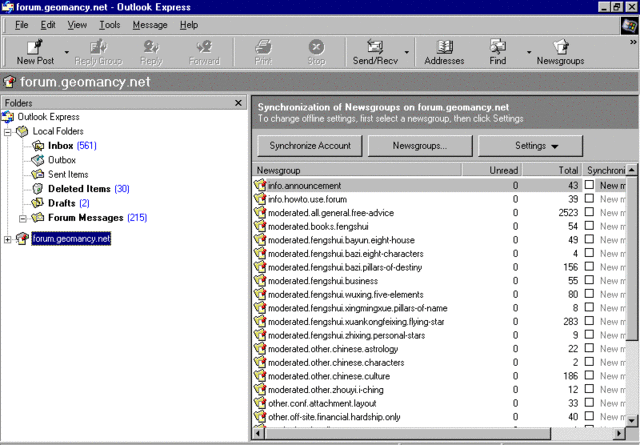The image size is (640, 445).
Task: Open the View menu
Action: (77, 25)
